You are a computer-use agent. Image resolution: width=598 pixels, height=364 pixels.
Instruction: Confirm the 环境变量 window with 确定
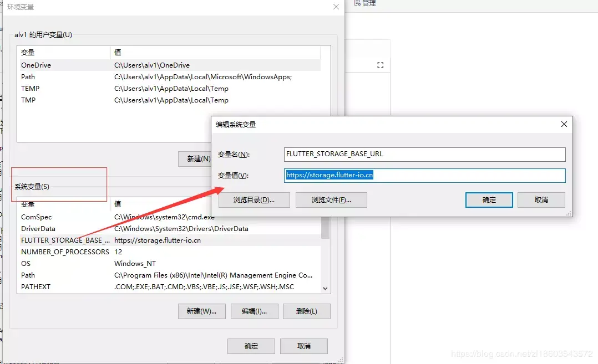tap(251, 346)
